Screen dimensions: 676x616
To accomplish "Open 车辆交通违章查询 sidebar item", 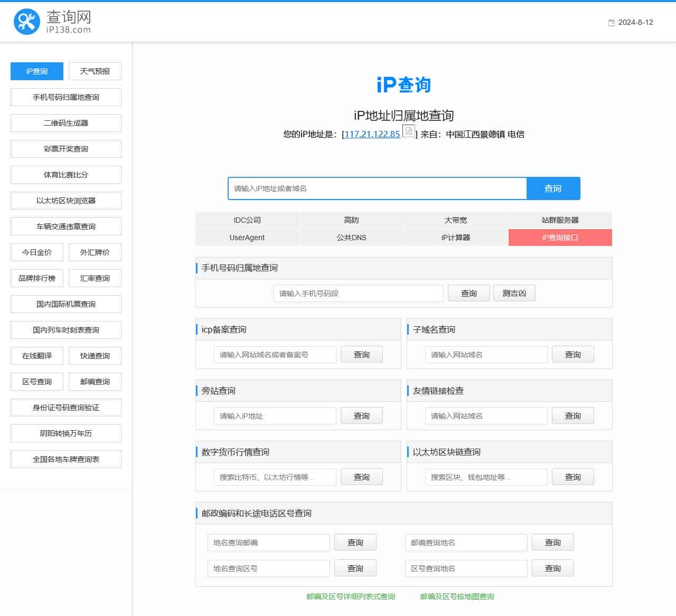I will pos(66,226).
